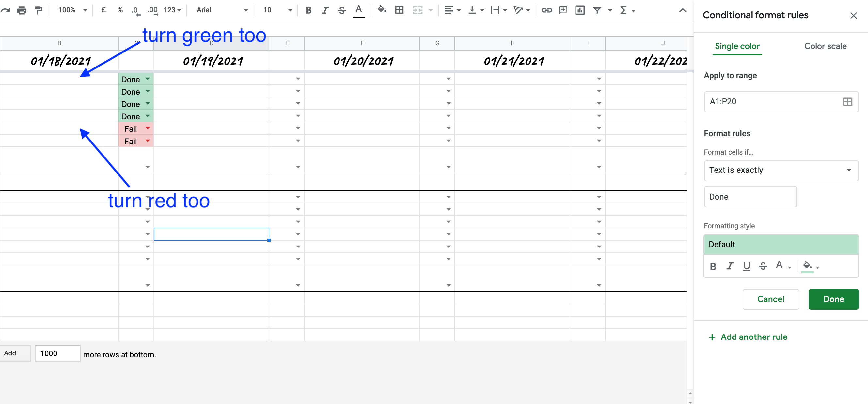This screenshot has height=404, width=868.
Task: Toggle bold in the Formatting style panel
Action: (x=713, y=266)
